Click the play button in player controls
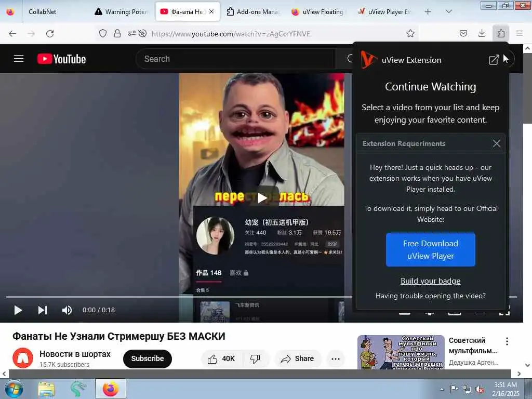The width and height of the screenshot is (532, 399). click(18, 310)
